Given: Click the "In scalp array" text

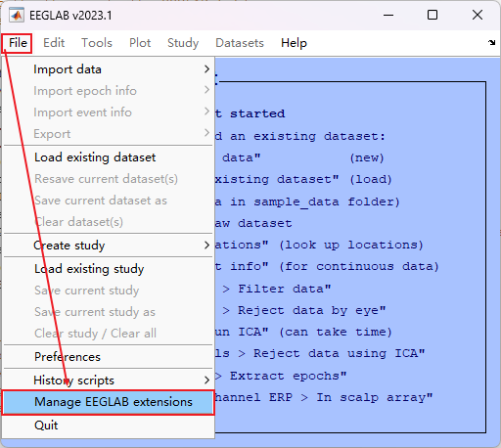Looking at the screenshot, I should 375,398.
